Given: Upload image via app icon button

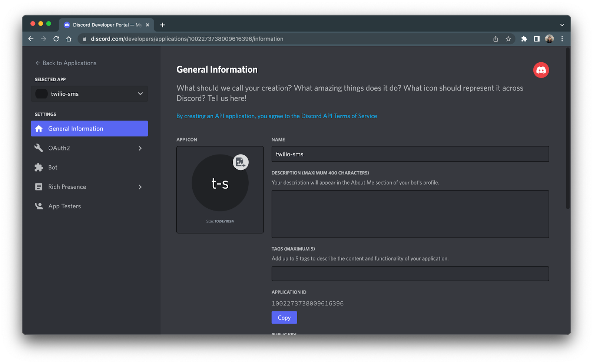Looking at the screenshot, I should point(241,162).
